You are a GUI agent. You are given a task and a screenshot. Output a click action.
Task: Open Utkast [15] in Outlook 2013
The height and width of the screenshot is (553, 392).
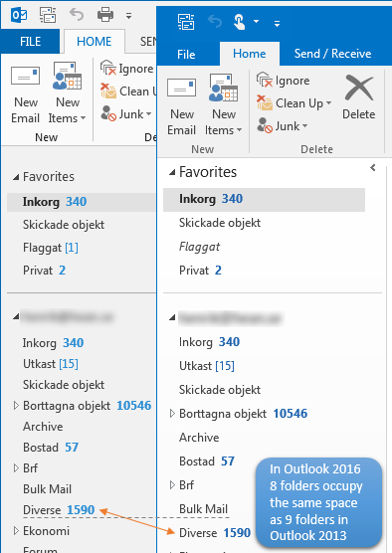51,364
